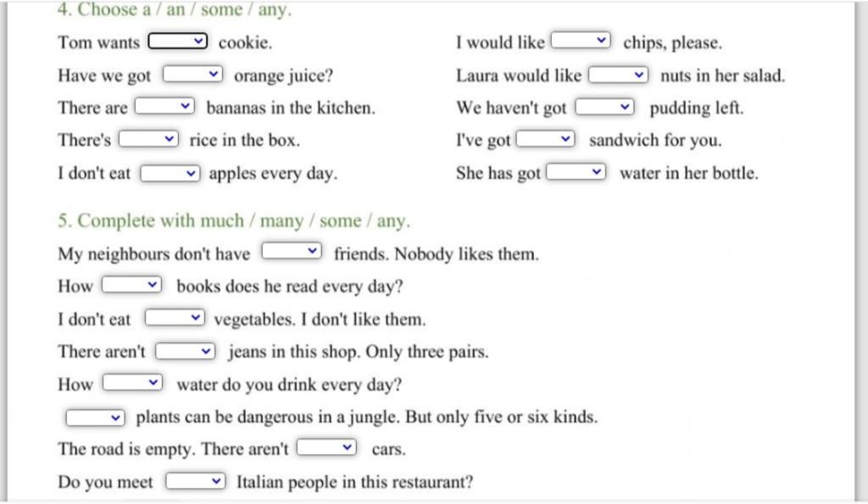868x504 pixels.
Task: Open dropdown before 'vegetables. I don't like them'
Action: tap(175, 318)
